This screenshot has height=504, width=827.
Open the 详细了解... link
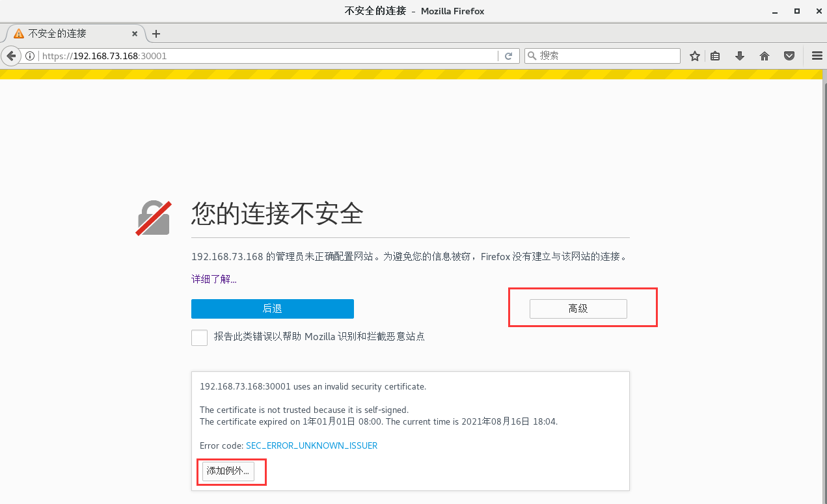click(214, 279)
